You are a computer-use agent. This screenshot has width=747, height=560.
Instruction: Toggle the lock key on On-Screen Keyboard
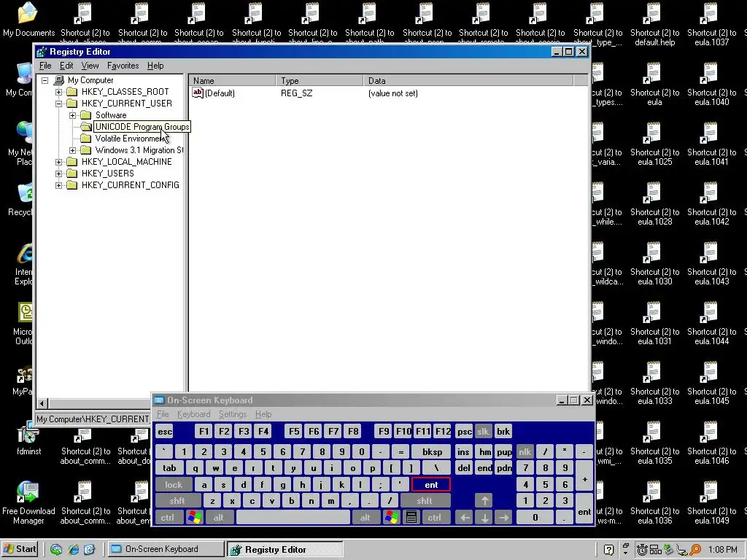point(174,485)
